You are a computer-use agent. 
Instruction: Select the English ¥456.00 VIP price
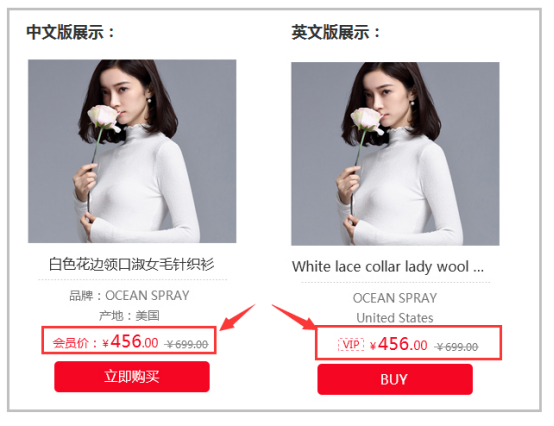tap(399, 344)
